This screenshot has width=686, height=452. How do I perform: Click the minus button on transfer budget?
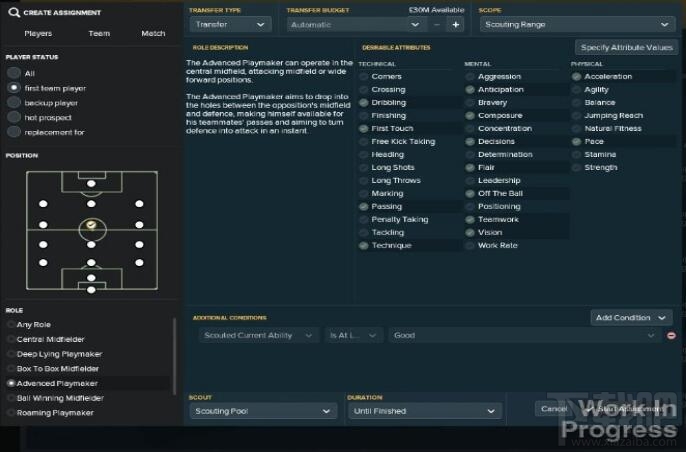pyautogui.click(x=437, y=25)
